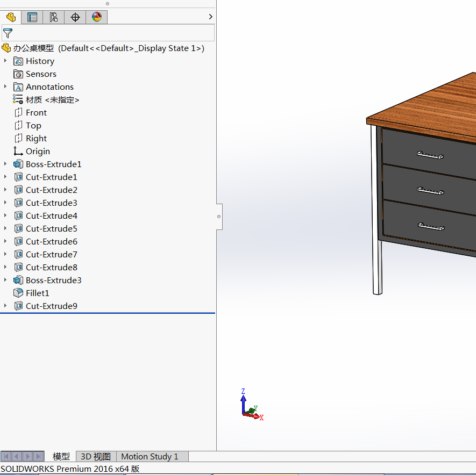Switch to the PropertyManager tab
This screenshot has width=476, height=475.
32,17
